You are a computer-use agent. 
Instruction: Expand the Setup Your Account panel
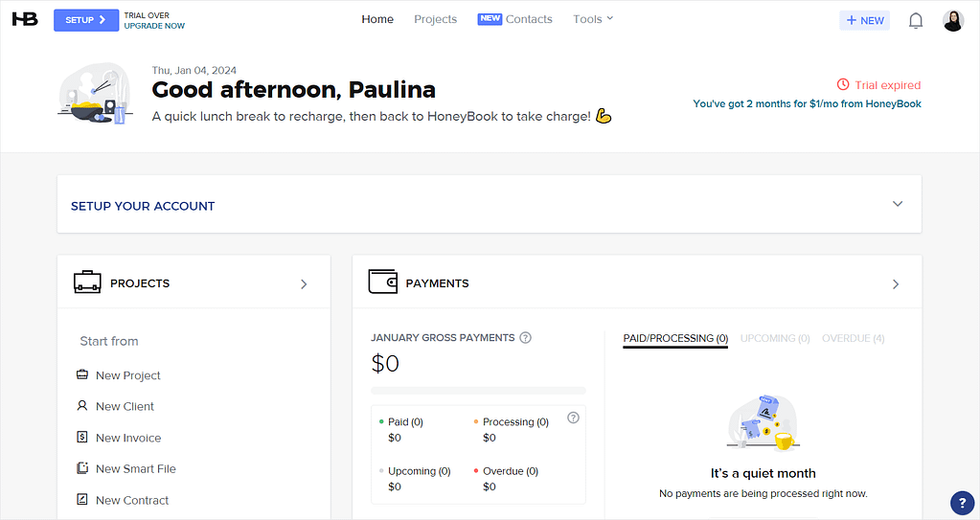click(x=898, y=204)
